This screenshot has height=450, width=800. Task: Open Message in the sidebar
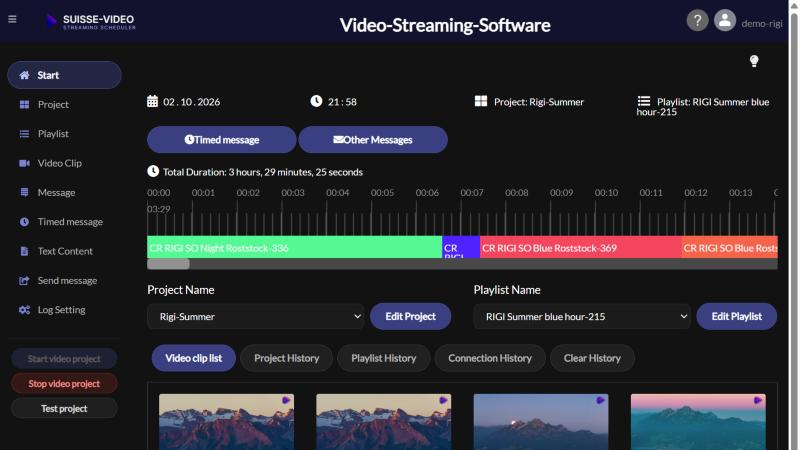click(x=64, y=192)
